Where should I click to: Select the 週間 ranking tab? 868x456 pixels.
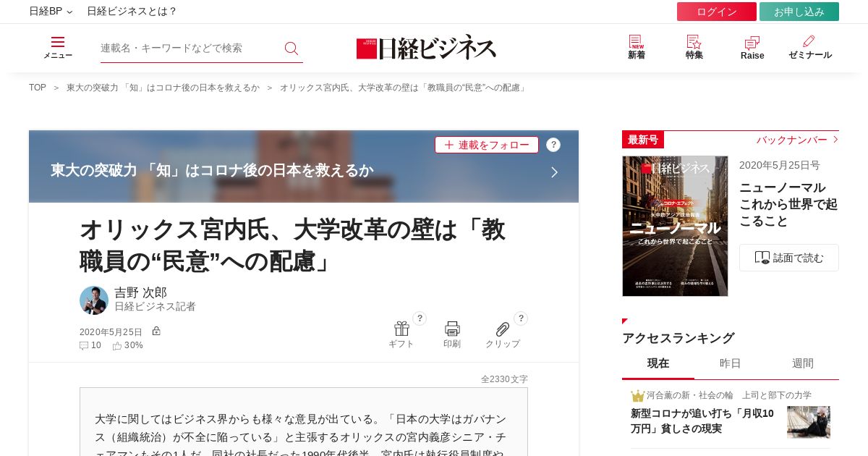click(803, 363)
